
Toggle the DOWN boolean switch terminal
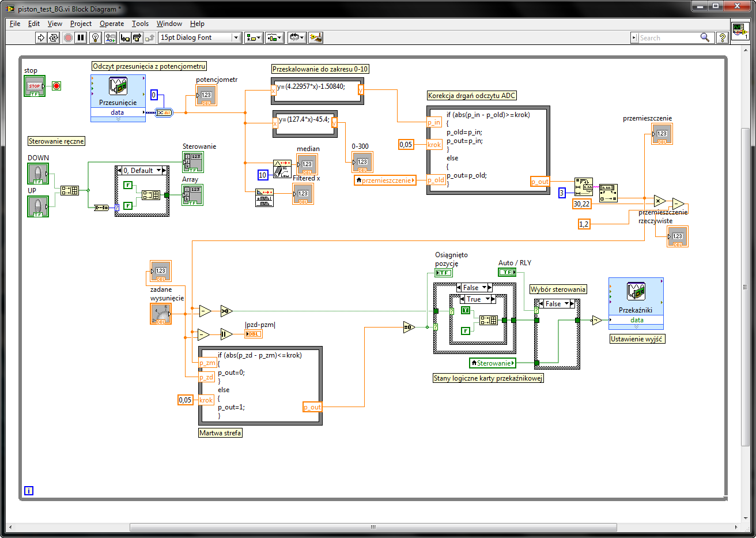click(38, 174)
